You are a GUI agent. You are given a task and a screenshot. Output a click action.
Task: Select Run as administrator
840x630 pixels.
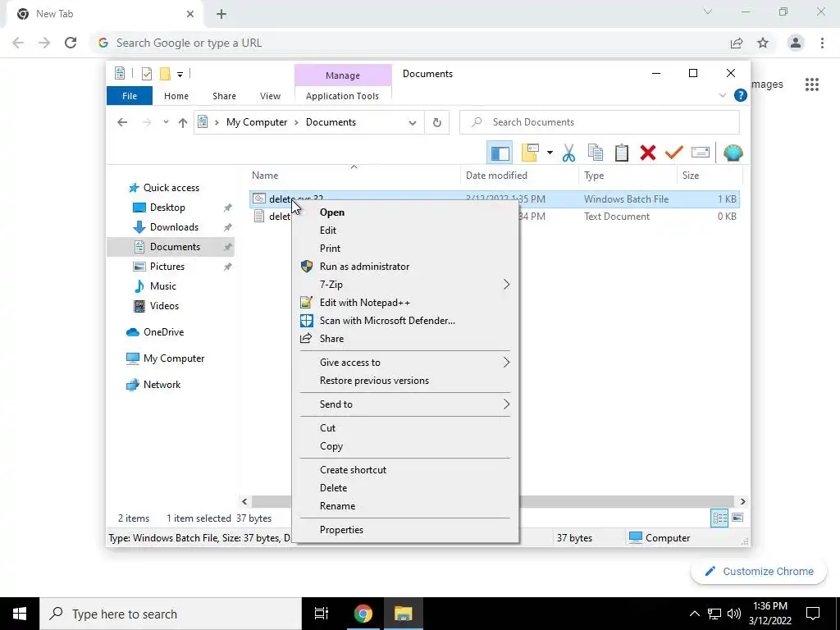pyautogui.click(x=405, y=267)
